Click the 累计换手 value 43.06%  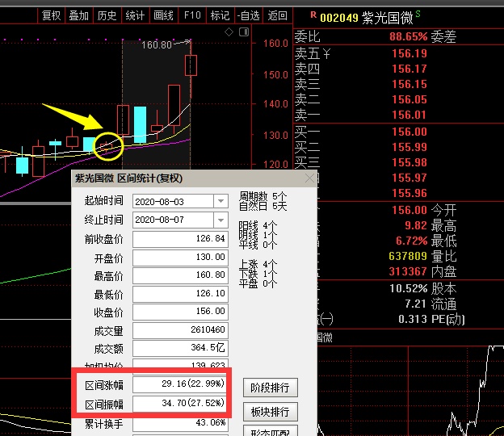point(180,423)
